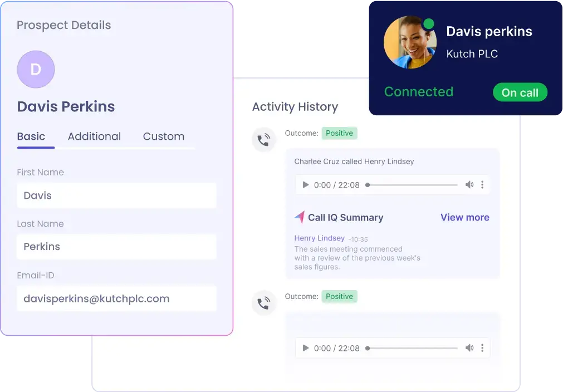Select the Basic tab
Screen dimensions: 563x392
click(31, 136)
